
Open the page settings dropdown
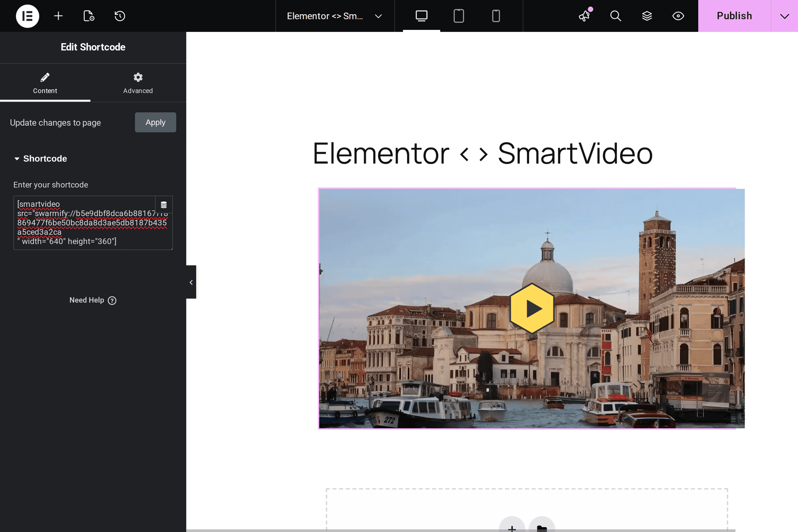(x=378, y=16)
